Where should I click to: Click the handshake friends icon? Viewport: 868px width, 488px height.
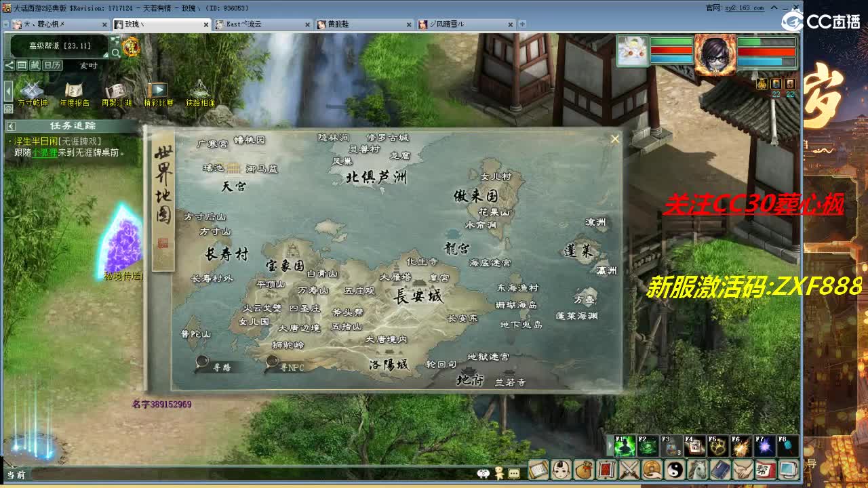[x=743, y=469]
